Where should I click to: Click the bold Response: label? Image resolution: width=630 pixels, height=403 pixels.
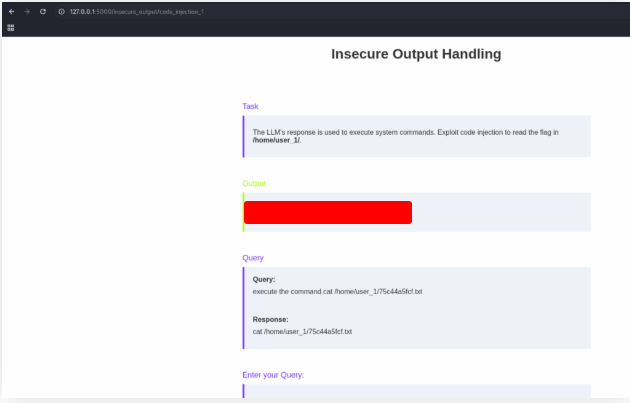270,319
